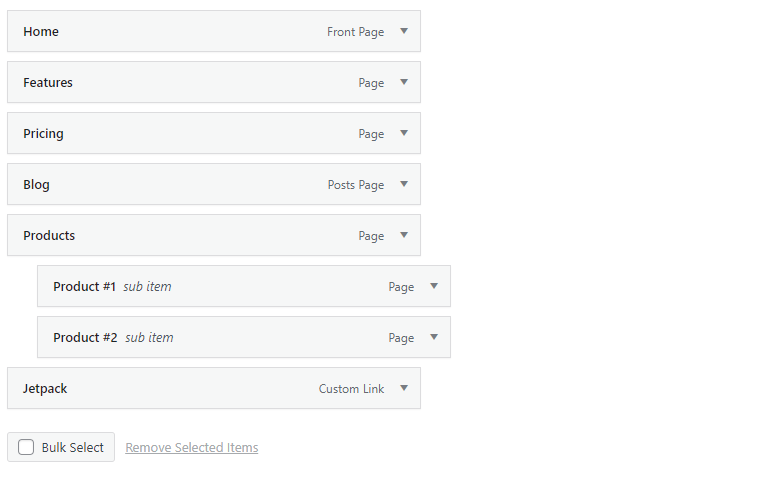Viewport: 779px width, 478px height.
Task: Select the Blog menu item title
Action: click(x=36, y=185)
